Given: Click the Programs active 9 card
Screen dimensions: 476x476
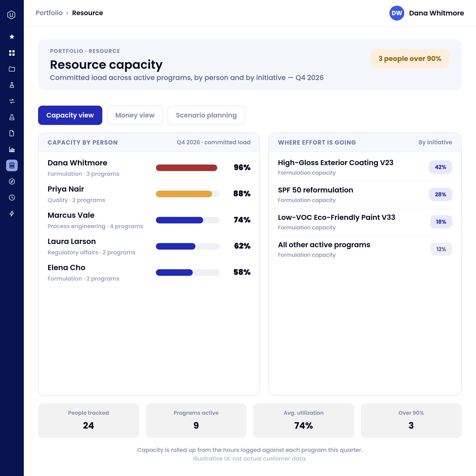Looking at the screenshot, I should pyautogui.click(x=196, y=421).
